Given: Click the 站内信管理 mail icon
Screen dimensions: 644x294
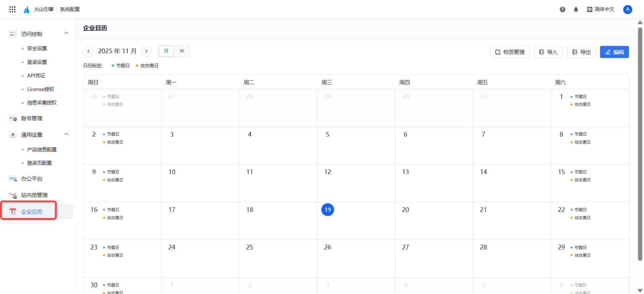Looking at the screenshot, I should [x=13, y=195].
